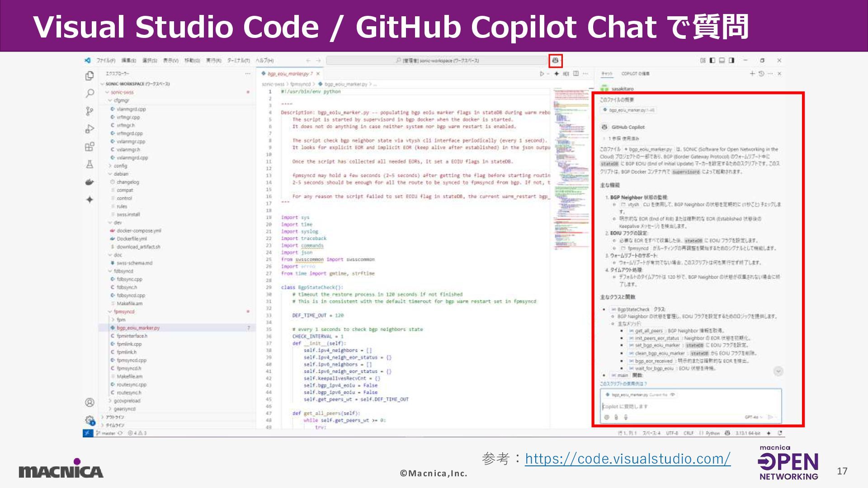868x488 pixels.
Task: Click the master branch status bar button
Action: tap(108, 433)
